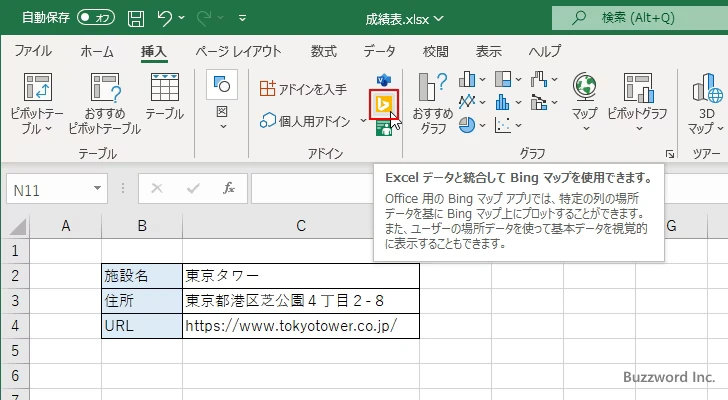
Task: Click おすすめピボットテーブル icon
Action: point(105,87)
